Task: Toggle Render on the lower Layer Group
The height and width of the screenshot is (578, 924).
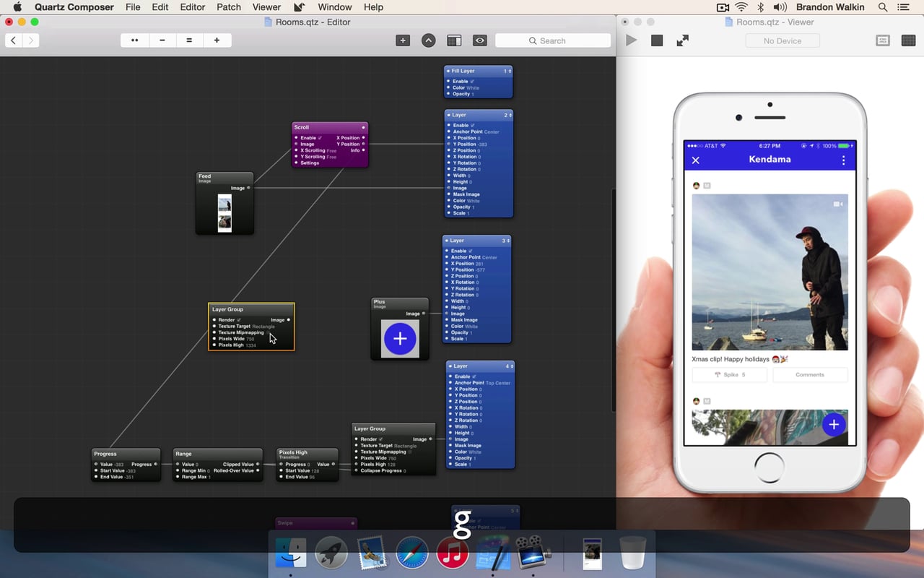Action: click(380, 439)
